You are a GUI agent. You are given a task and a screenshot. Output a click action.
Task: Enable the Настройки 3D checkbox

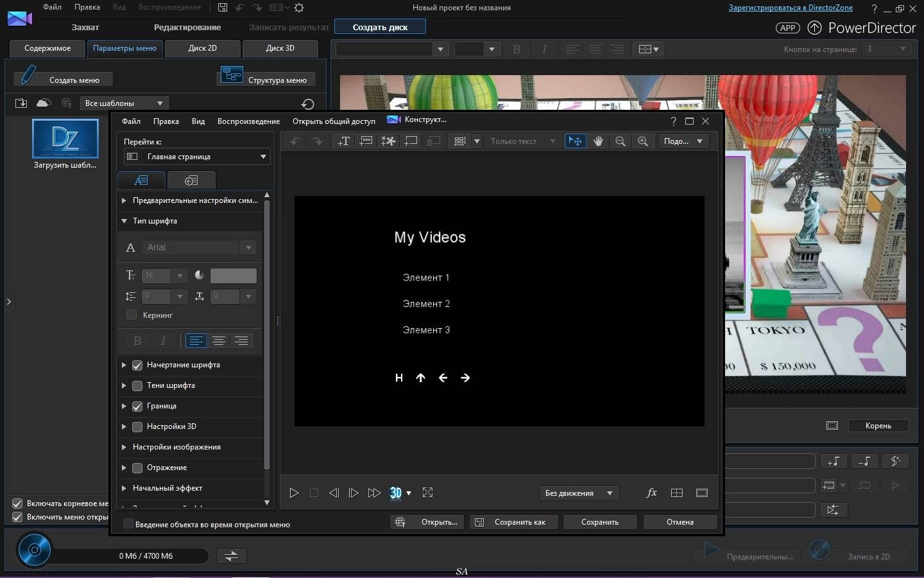click(137, 427)
